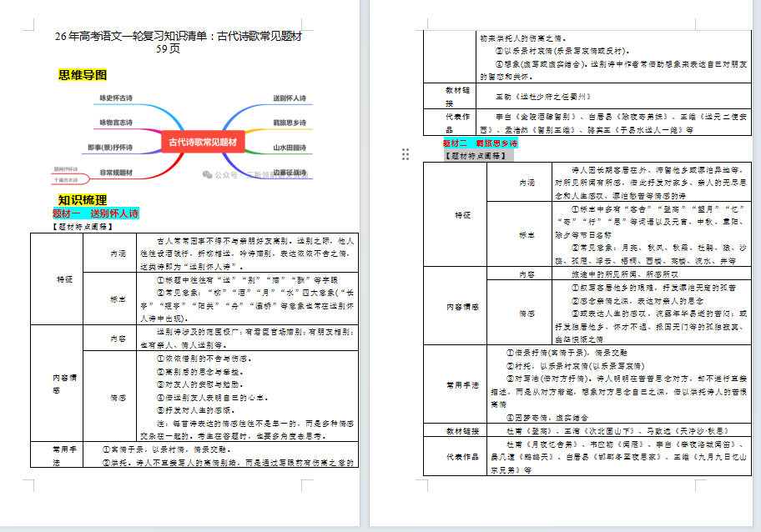Click the 咏史怀古诗 mind map branch

click(115, 98)
